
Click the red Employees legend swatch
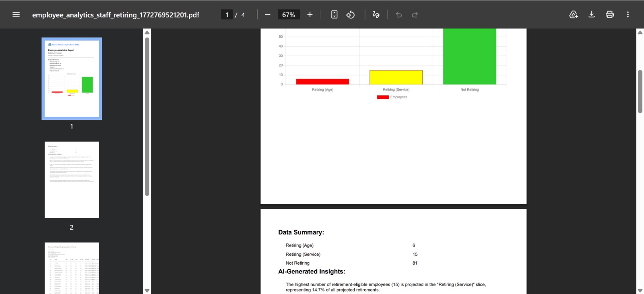[383, 97]
